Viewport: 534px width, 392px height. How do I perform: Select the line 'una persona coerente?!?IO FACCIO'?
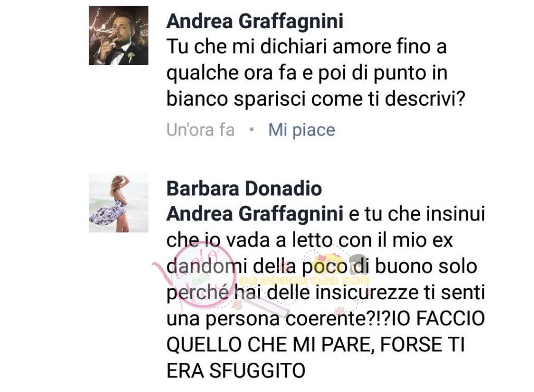(x=325, y=319)
